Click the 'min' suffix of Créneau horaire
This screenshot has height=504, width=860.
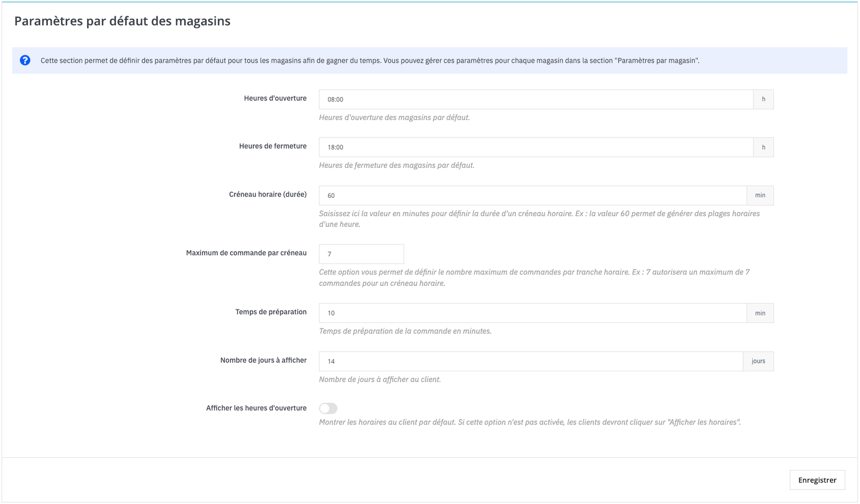[760, 196]
